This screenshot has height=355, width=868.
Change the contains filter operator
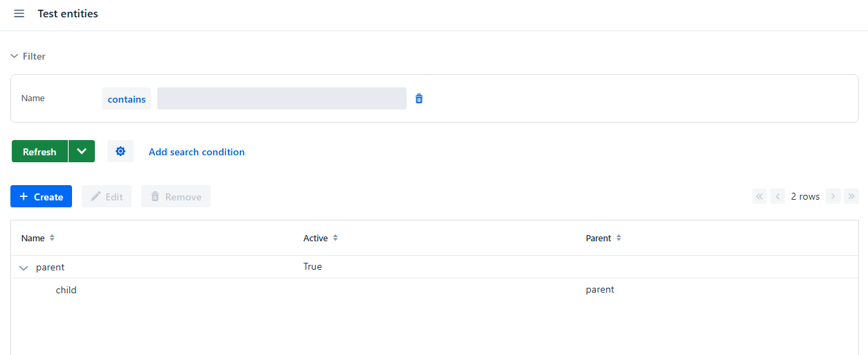coord(126,98)
